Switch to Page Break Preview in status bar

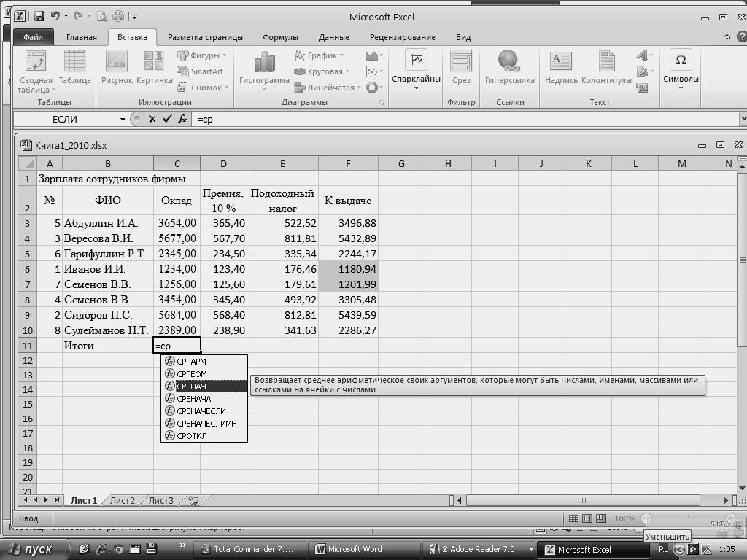[x=601, y=518]
